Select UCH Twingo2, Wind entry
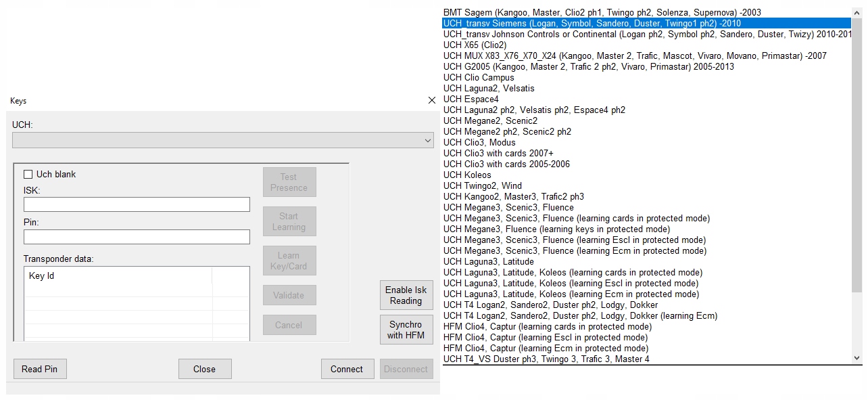This screenshot has height=400, width=868. point(647,185)
